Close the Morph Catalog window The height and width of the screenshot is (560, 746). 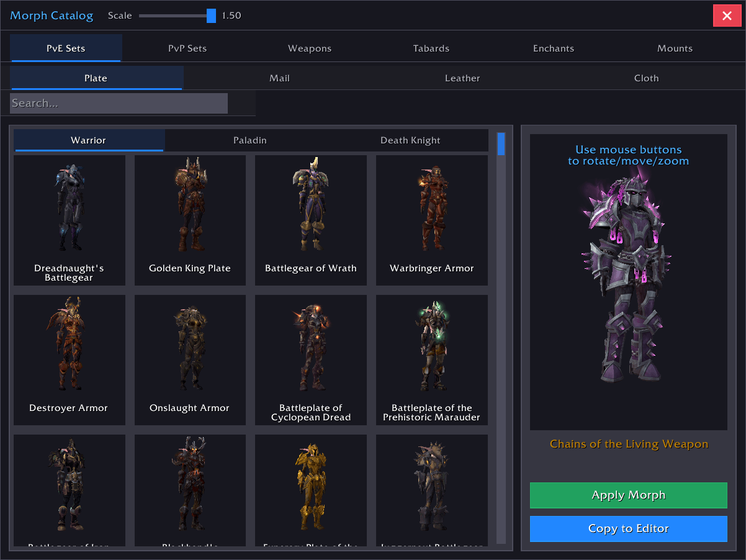pos(727,16)
